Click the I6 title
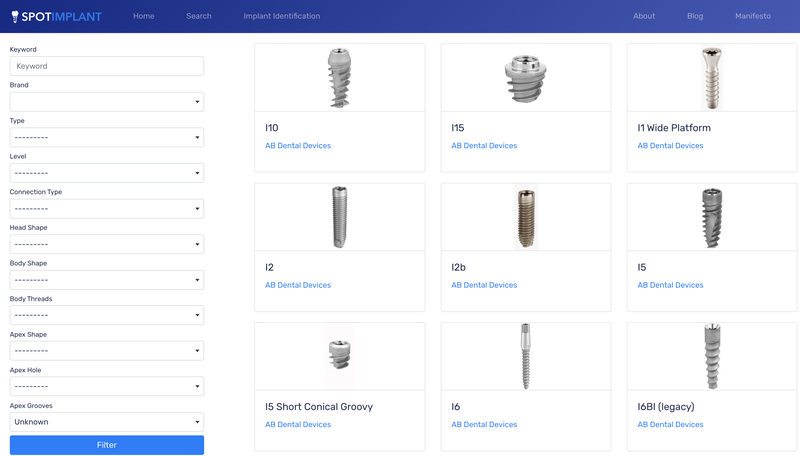 (456, 407)
